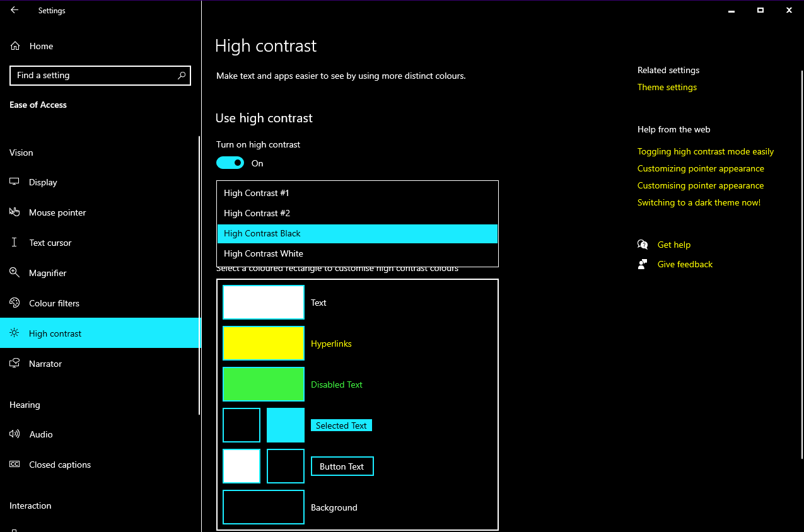
Task: Click the Closed captions CC icon
Action: click(x=15, y=465)
